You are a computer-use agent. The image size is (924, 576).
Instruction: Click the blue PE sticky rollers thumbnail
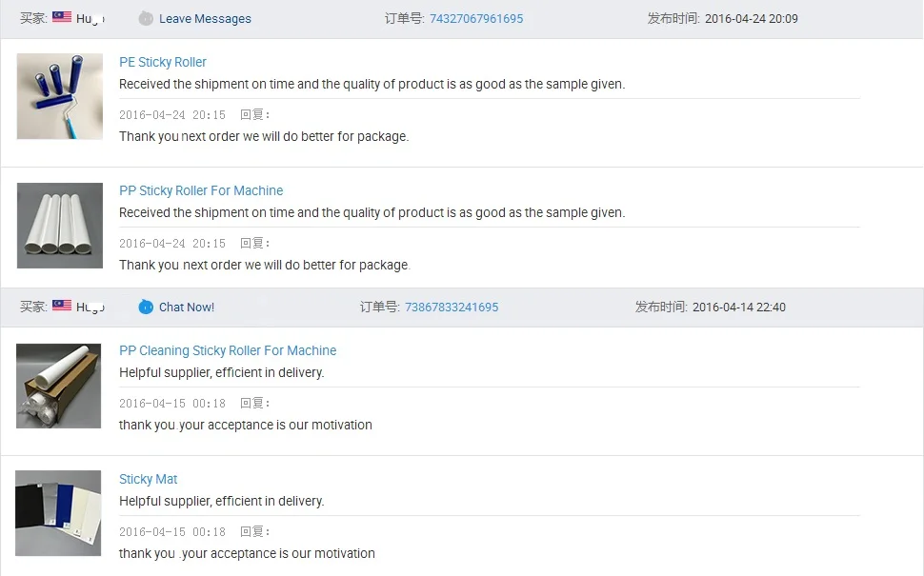click(59, 96)
